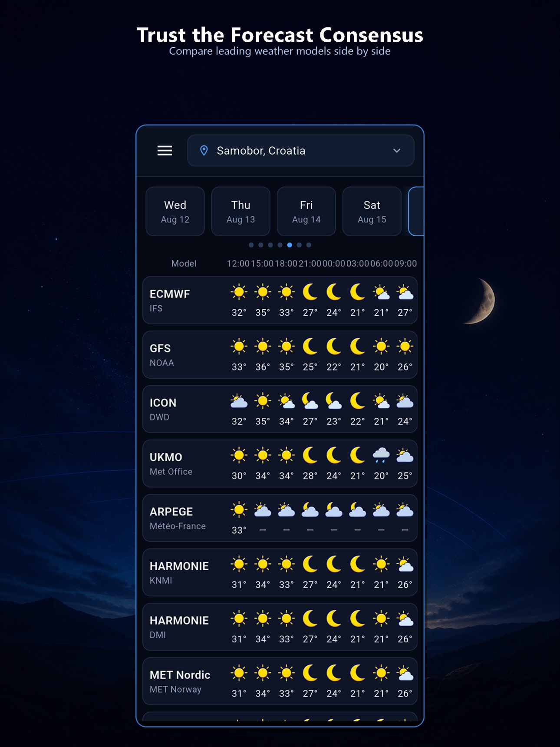Click GFS 15:00 temperature 36°
560x747 pixels.
(263, 367)
